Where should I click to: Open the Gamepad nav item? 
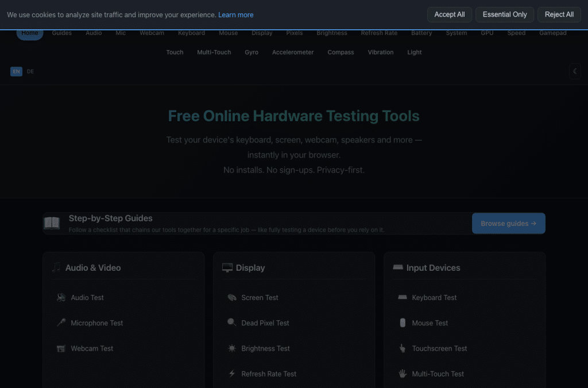(x=553, y=33)
